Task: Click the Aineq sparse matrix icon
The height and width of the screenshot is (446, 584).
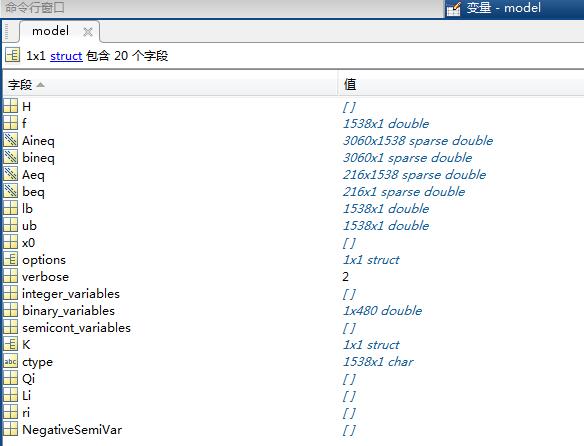Action: 10,140
